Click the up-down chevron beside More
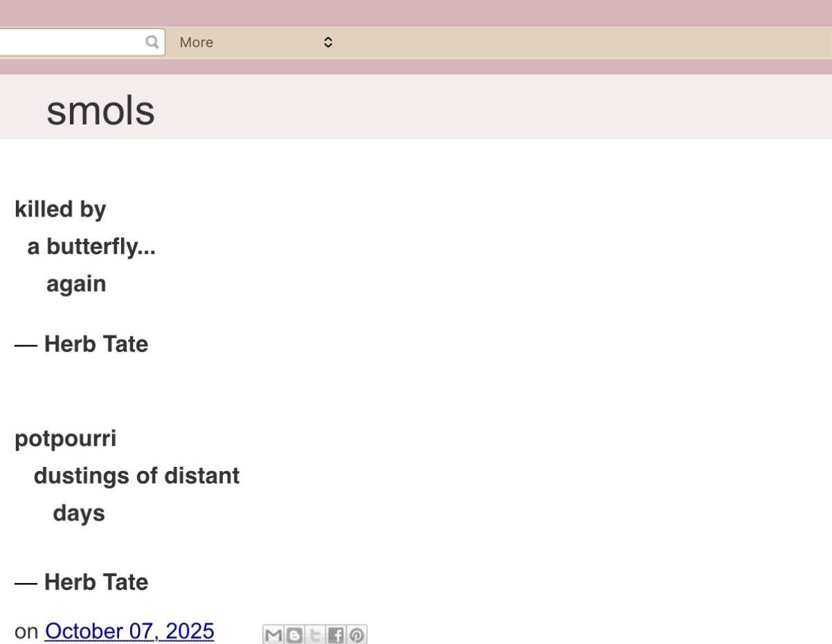832x644 pixels. coord(328,42)
